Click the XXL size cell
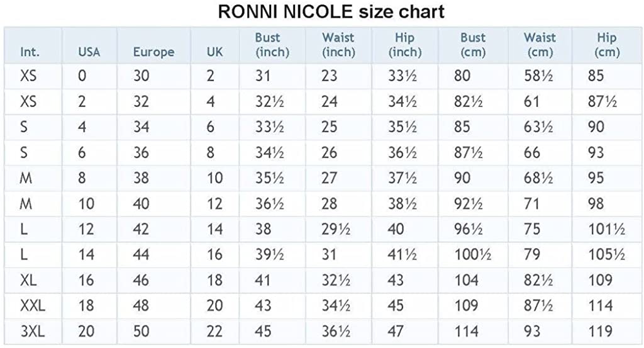Image resolution: width=644 pixels, height=348 pixels. [33, 306]
